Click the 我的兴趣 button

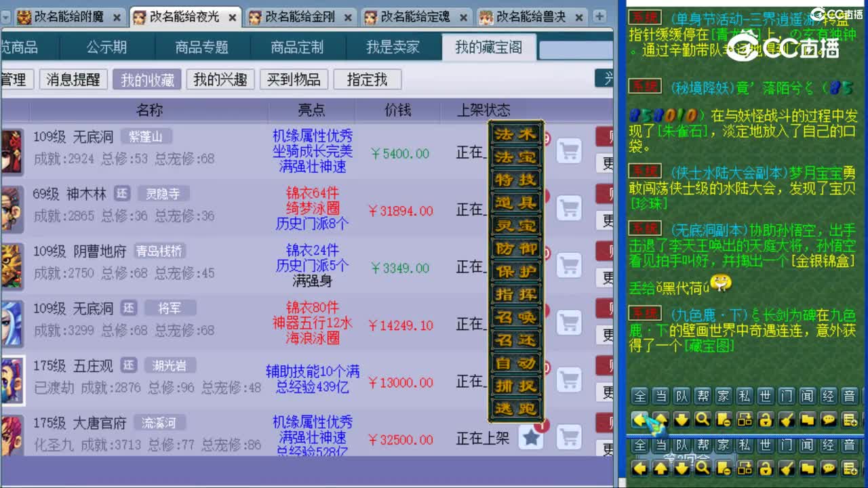click(x=220, y=79)
